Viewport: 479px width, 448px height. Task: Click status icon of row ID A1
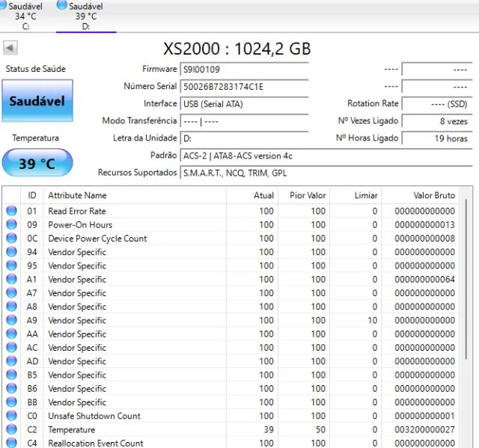coord(12,279)
